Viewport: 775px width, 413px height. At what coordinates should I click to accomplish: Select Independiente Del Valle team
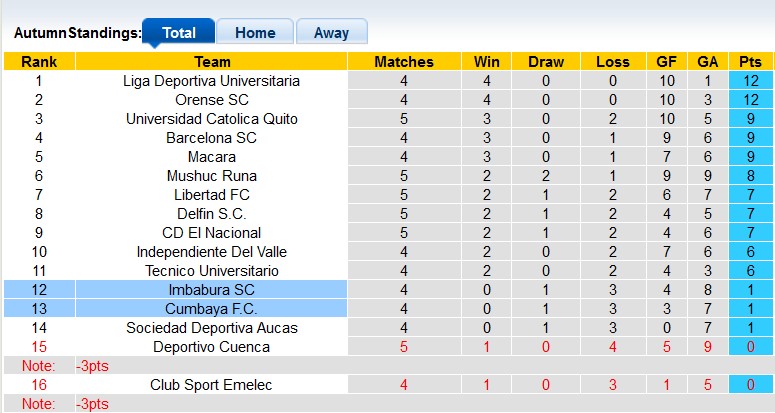pyautogui.click(x=212, y=252)
